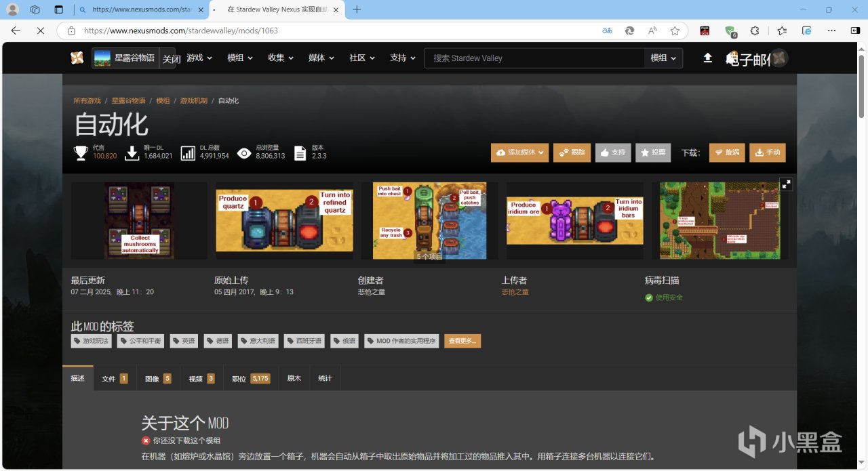This screenshot has height=471, width=868.
Task: Click the MOD 作者的实用程序 tag
Action: [401, 341]
